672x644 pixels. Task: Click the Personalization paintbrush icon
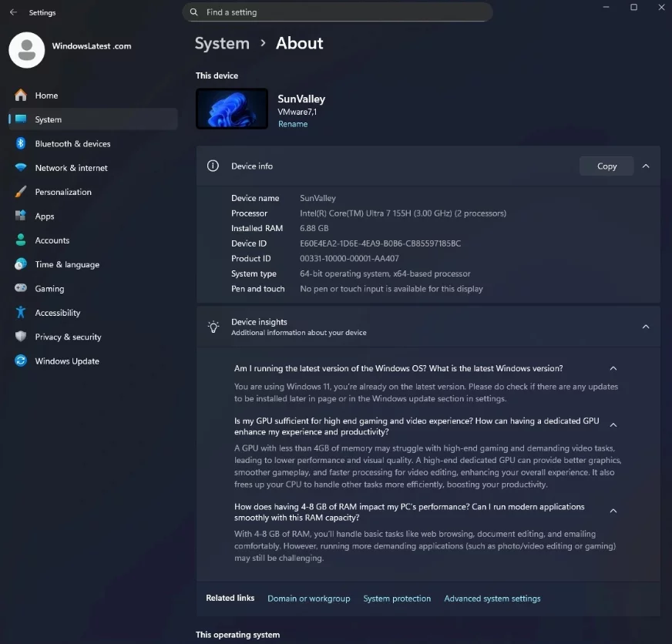[x=21, y=192]
